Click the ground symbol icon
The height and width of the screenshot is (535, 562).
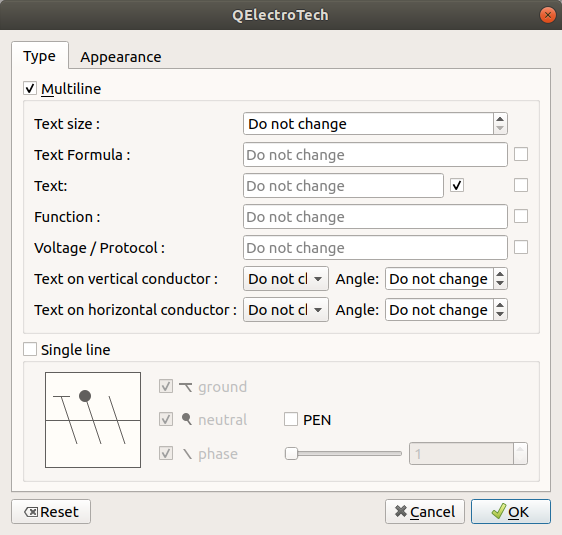point(185,387)
